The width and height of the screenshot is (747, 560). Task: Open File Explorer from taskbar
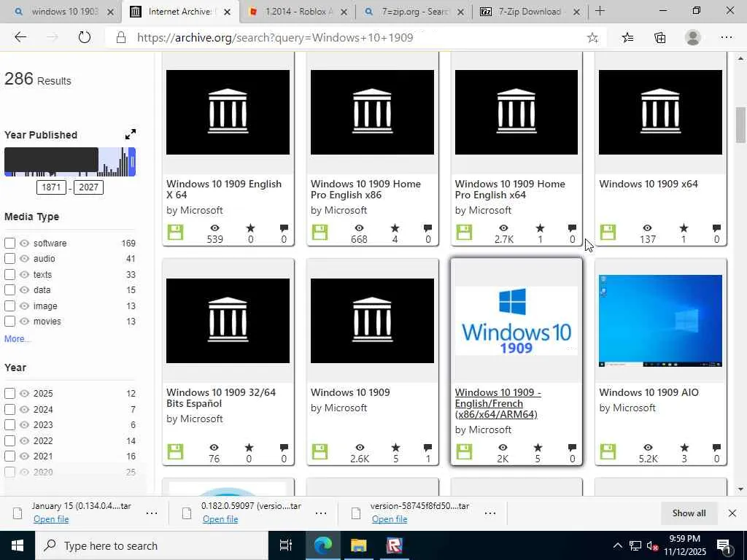tap(358, 545)
